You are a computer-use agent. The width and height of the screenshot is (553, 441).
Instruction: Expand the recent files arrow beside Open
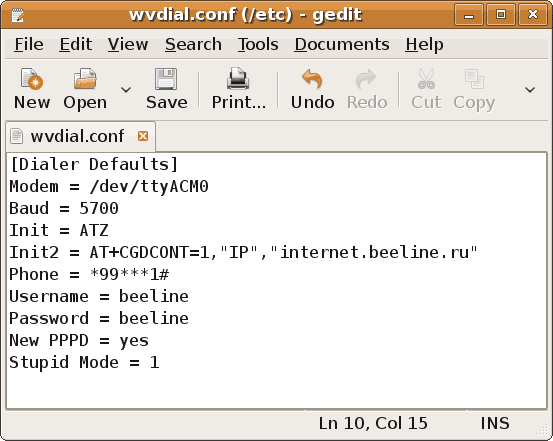126,90
